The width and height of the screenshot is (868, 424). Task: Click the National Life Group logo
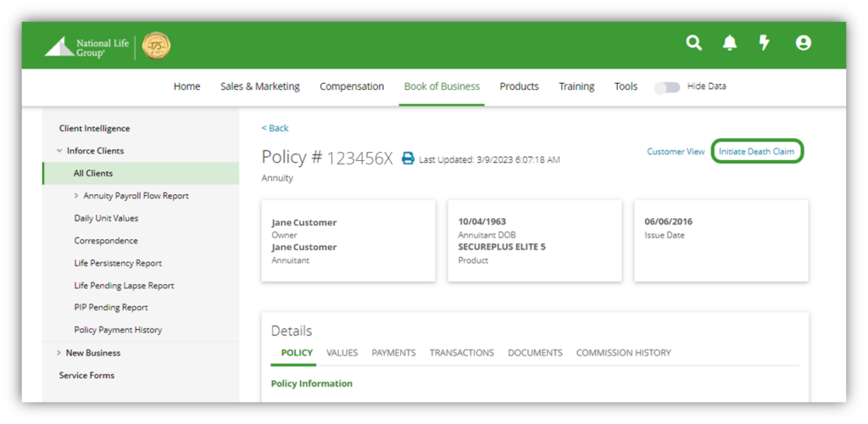76,47
